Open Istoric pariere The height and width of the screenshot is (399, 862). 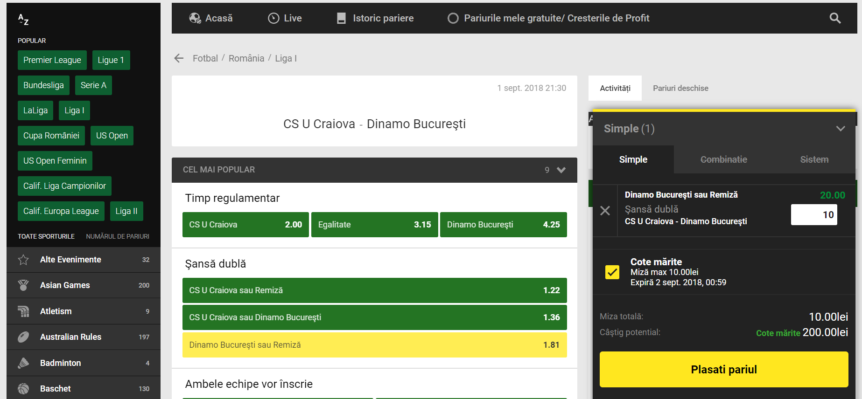click(375, 18)
